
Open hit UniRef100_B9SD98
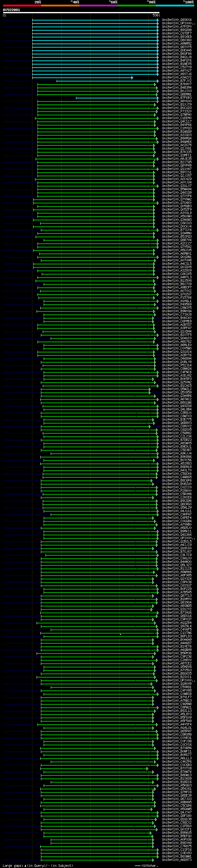(177, 30)
